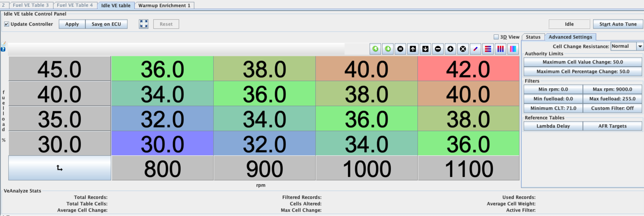
Task: Click the multiply (X circle) table icon
Action: [x=463, y=49]
